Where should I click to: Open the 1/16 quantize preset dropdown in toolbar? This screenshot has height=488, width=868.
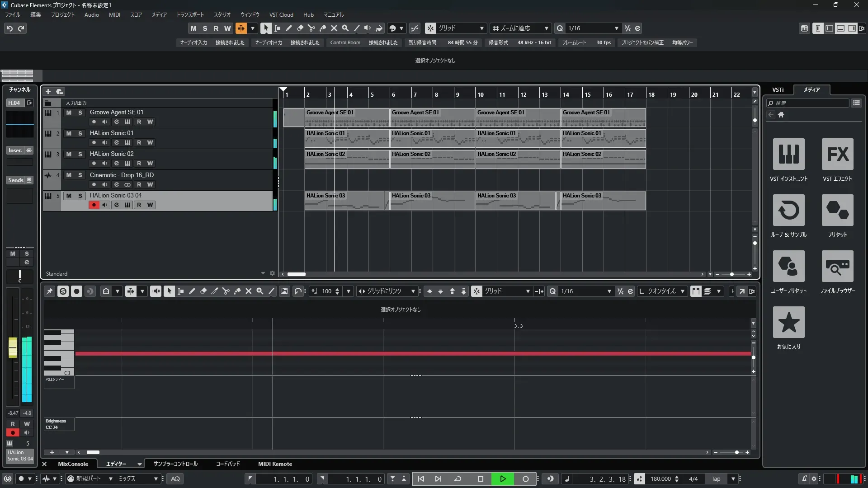[x=616, y=28]
